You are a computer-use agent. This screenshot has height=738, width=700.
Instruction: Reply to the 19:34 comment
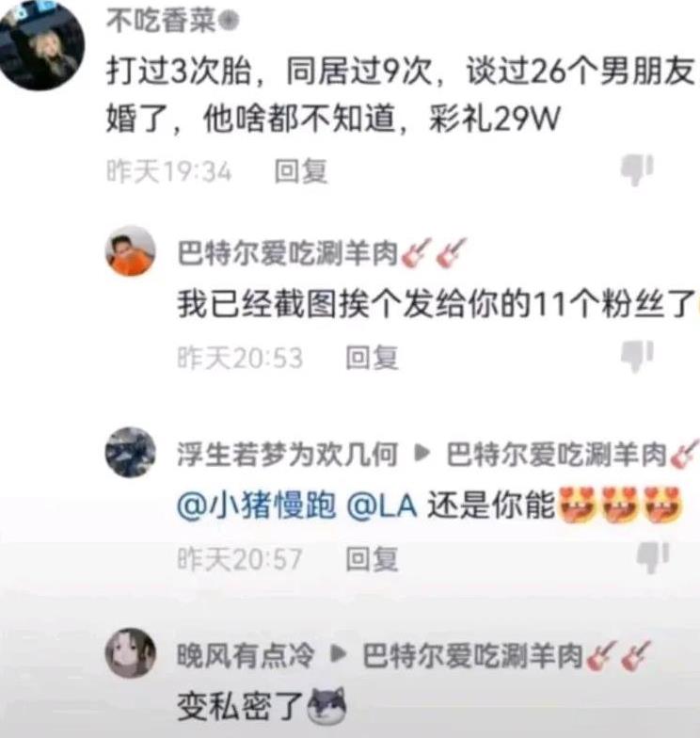tap(301, 171)
